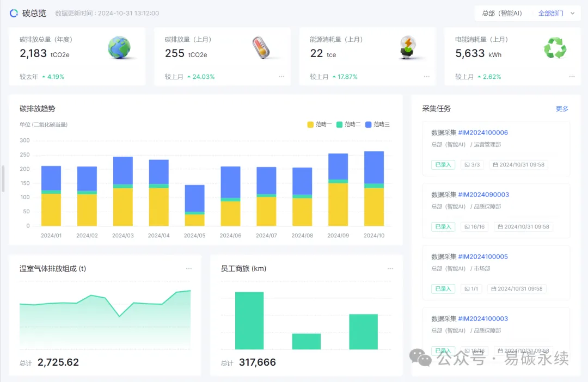
Task: Toggle 范畴二 legend series in chart
Action: pyautogui.click(x=348, y=125)
